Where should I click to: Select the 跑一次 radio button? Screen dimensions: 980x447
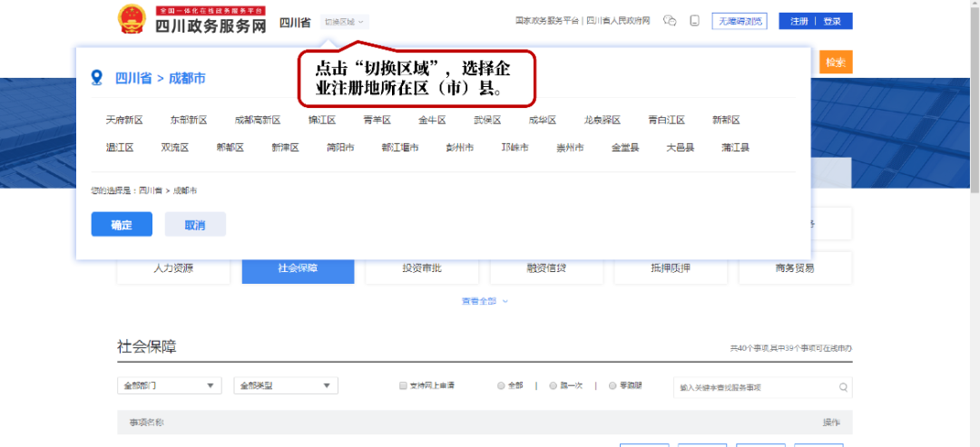click(554, 385)
